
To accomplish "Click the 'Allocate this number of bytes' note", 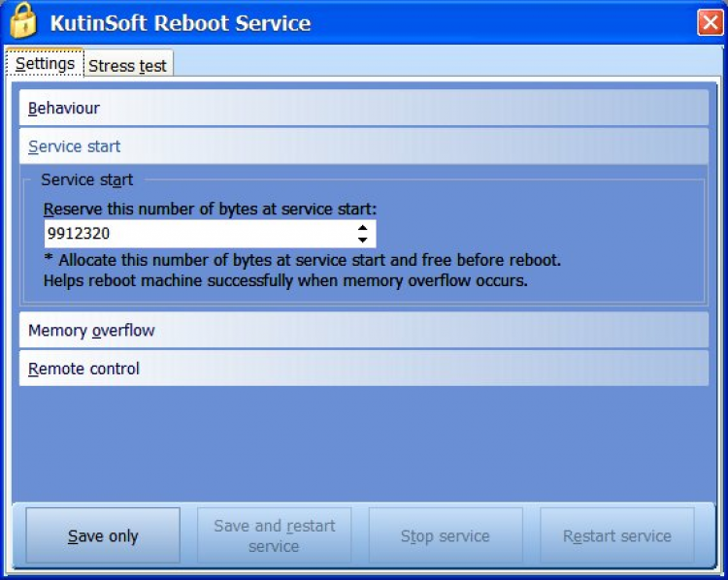I will pyautogui.click(x=302, y=260).
